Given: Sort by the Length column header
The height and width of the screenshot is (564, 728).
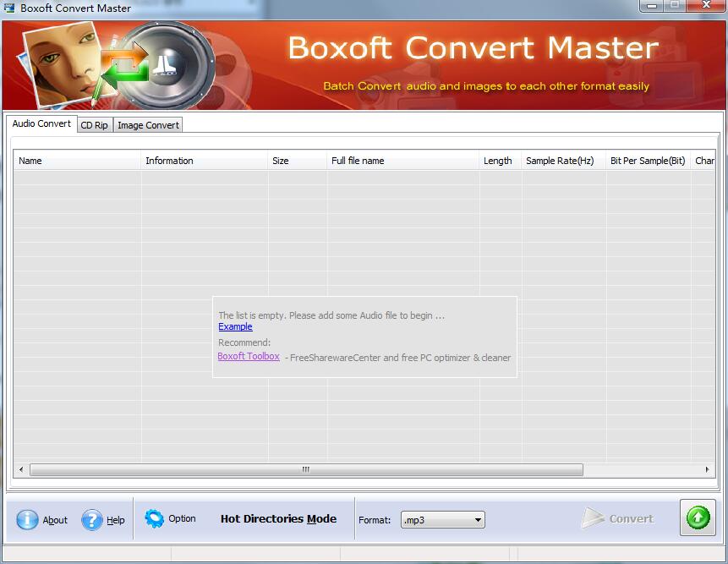Looking at the screenshot, I should click(x=500, y=161).
